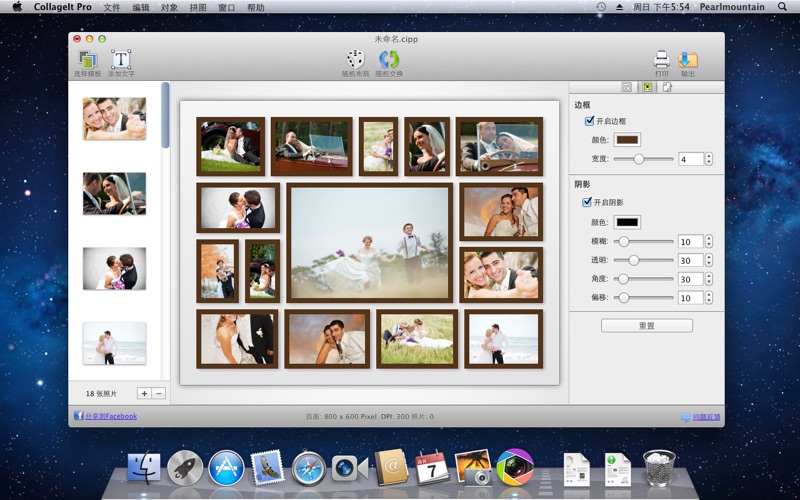Open the 拼图 menu in menu bar
This screenshot has height=500, width=800.
click(198, 7)
